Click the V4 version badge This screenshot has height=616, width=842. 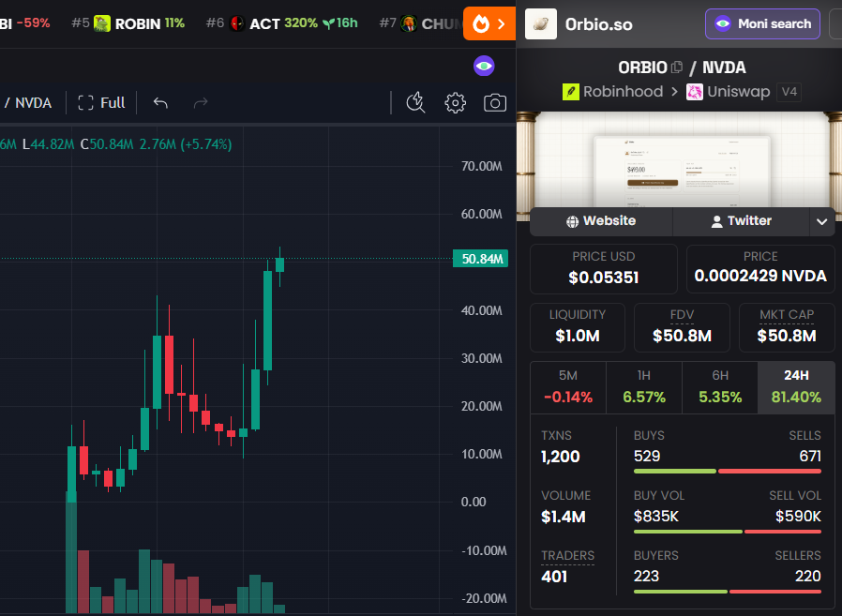tap(789, 92)
